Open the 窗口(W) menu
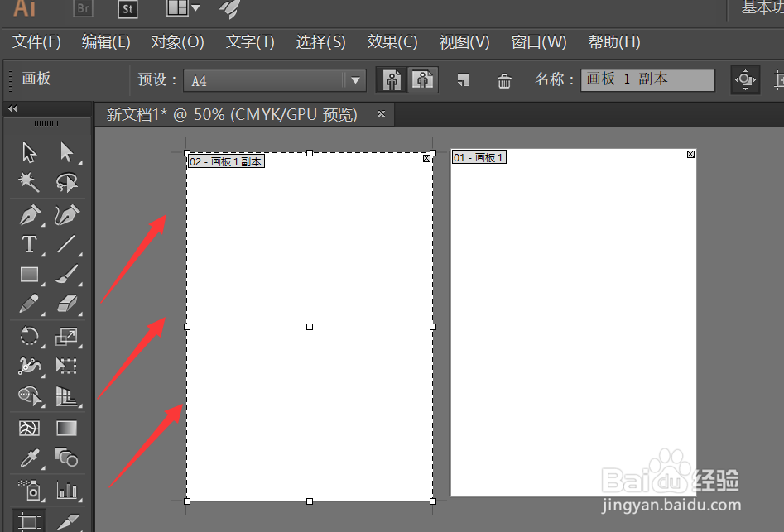Screen dimensions: 784x532 tap(538, 42)
